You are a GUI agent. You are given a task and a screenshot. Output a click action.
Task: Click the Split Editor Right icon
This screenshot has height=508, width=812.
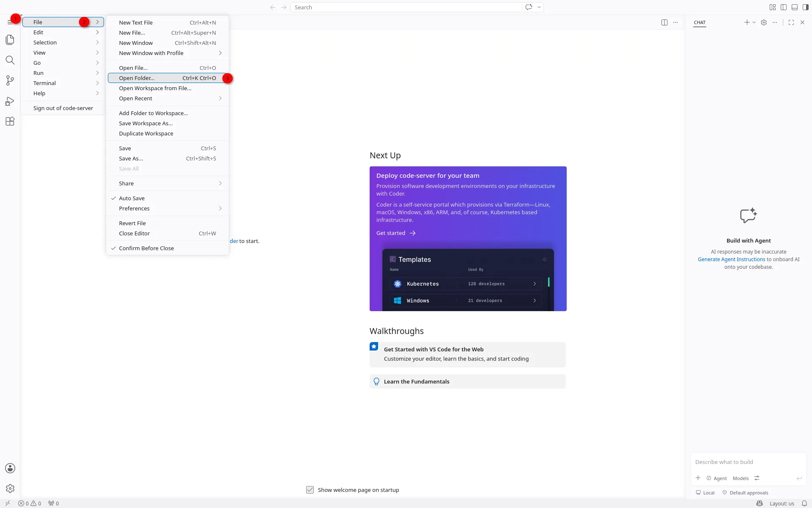click(x=664, y=22)
